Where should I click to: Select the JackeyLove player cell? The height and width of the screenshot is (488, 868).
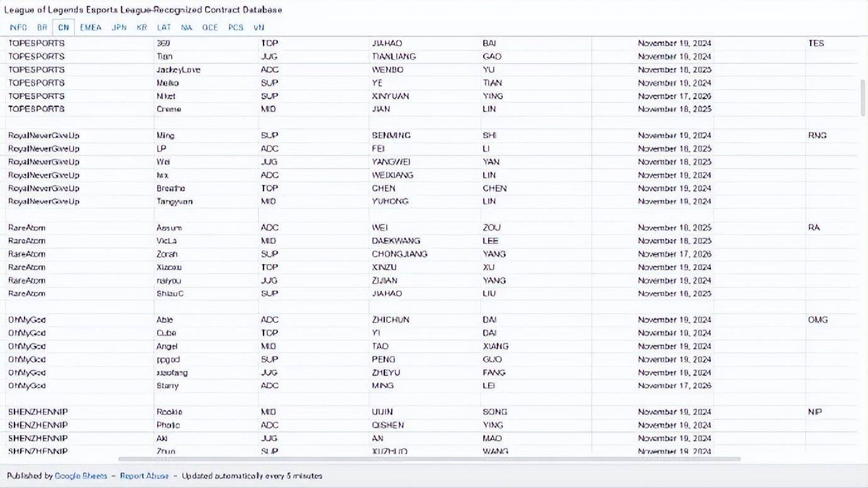coord(179,70)
